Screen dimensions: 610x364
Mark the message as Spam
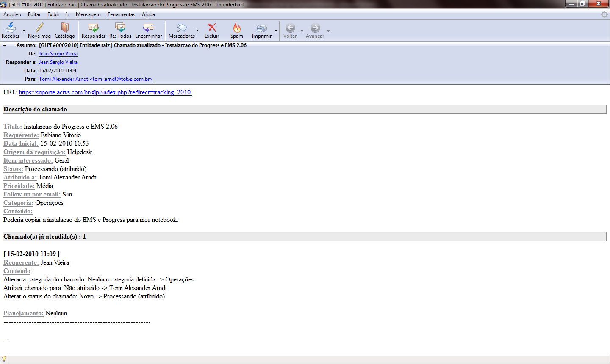coord(237,31)
